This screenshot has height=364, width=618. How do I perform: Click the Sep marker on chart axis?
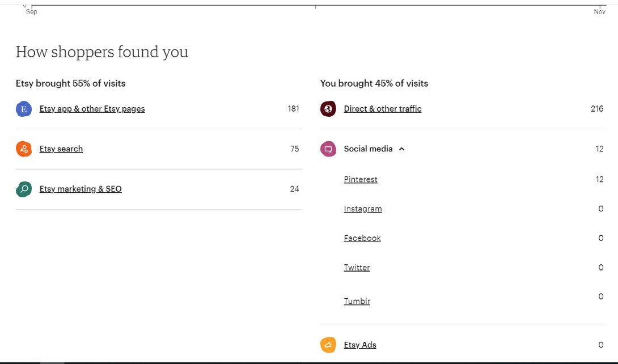[x=32, y=11]
